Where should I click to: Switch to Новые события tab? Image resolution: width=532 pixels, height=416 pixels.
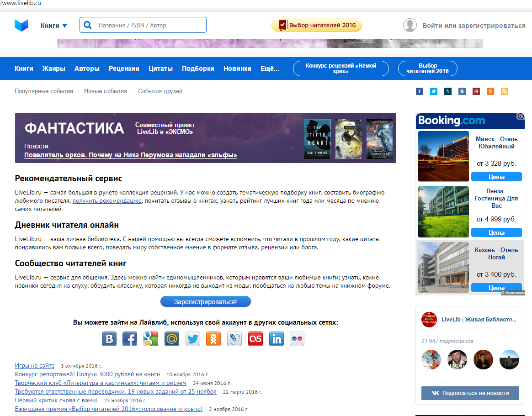coord(106,91)
